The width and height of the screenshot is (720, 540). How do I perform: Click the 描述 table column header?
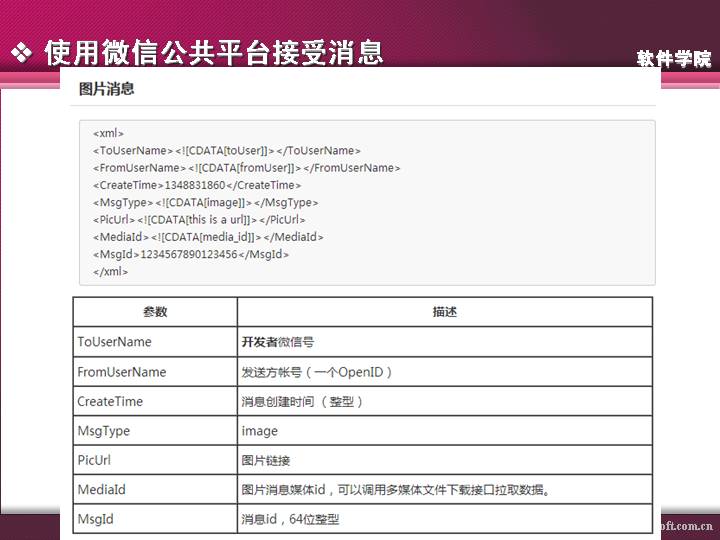444,312
